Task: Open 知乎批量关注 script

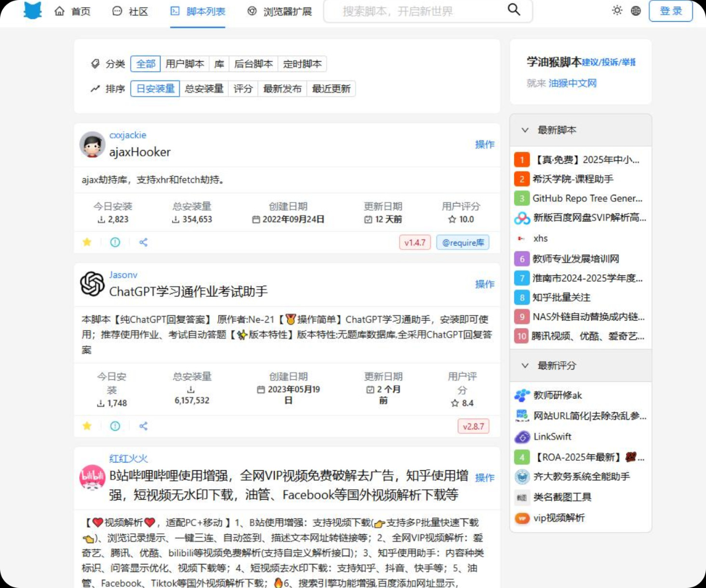Action: (561, 297)
